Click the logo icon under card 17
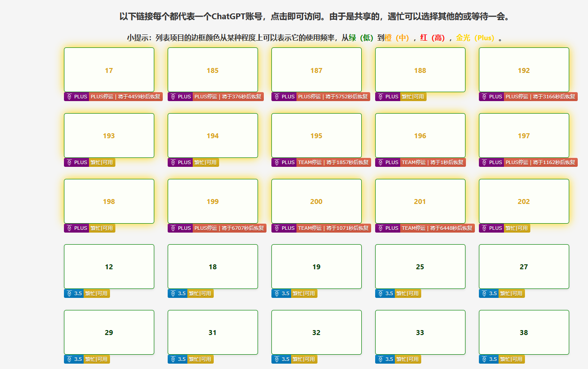This screenshot has height=369, width=588. click(x=69, y=97)
